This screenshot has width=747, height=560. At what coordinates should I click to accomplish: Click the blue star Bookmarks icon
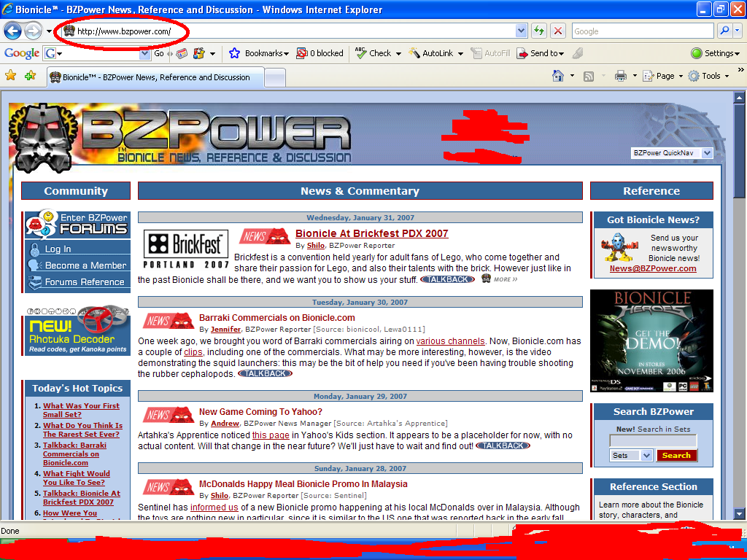click(234, 53)
